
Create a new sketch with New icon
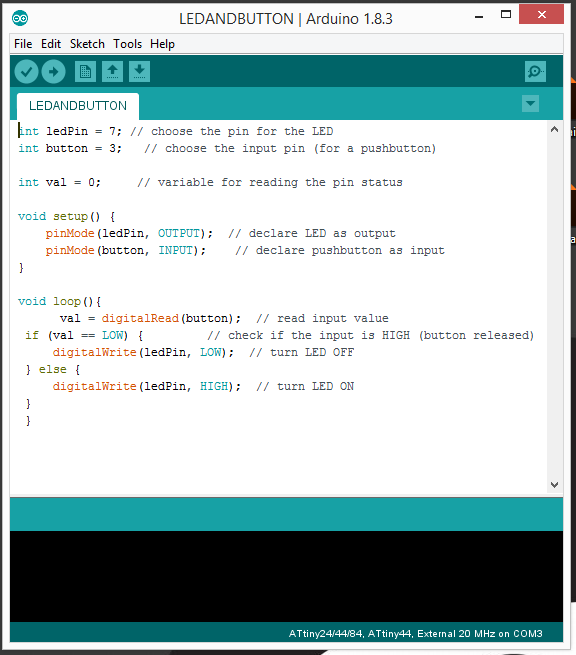(x=85, y=71)
